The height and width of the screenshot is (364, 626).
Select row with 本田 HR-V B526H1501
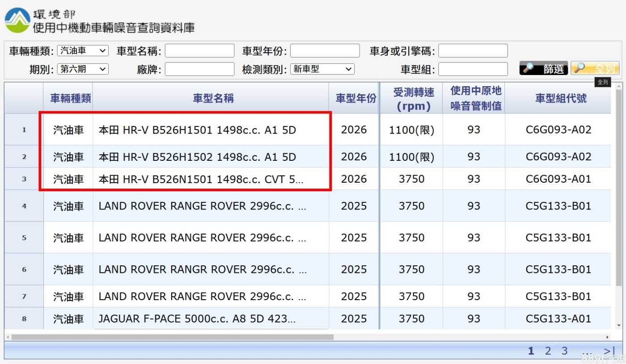197,130
